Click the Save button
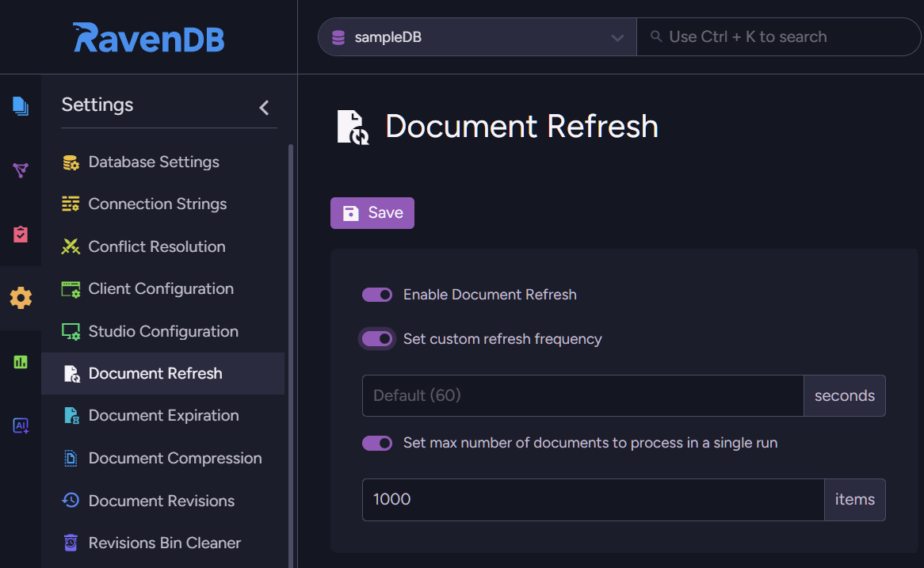This screenshot has height=568, width=924. pos(372,213)
